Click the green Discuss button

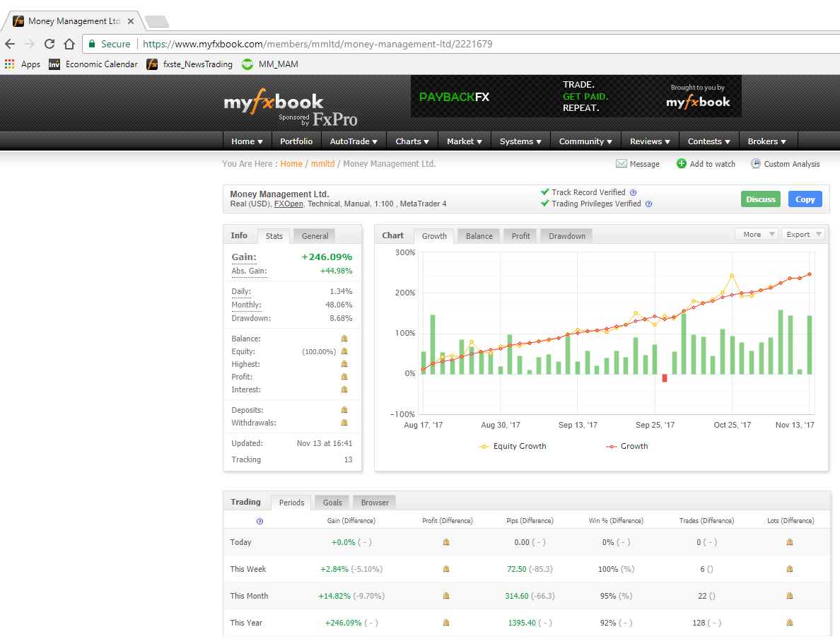761,199
